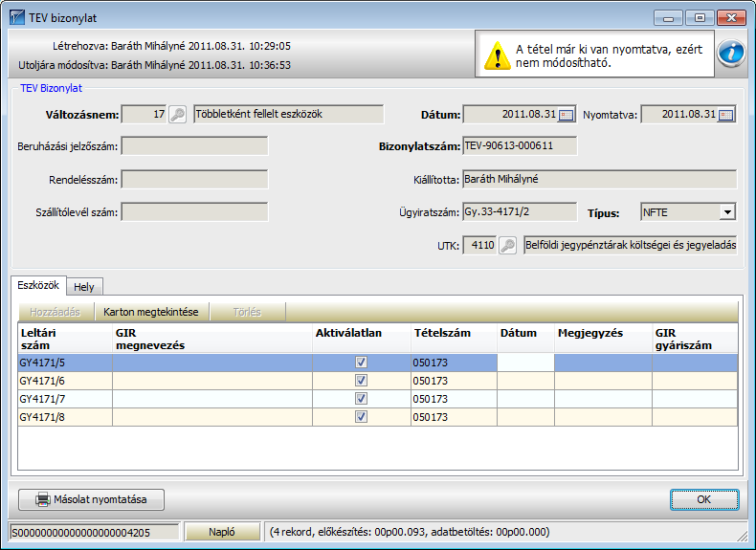This screenshot has height=550, width=756.
Task: Click the Rendelésszám input field
Action: pos(194,179)
